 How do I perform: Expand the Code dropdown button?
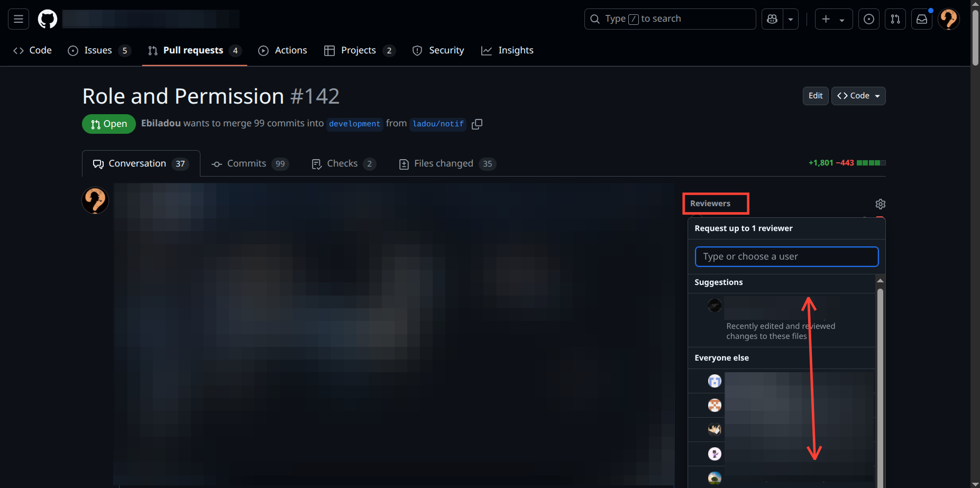[858, 96]
